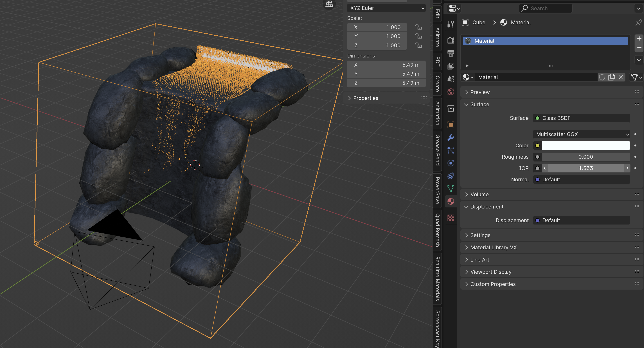Toggle the Scale Z lock

[418, 45]
